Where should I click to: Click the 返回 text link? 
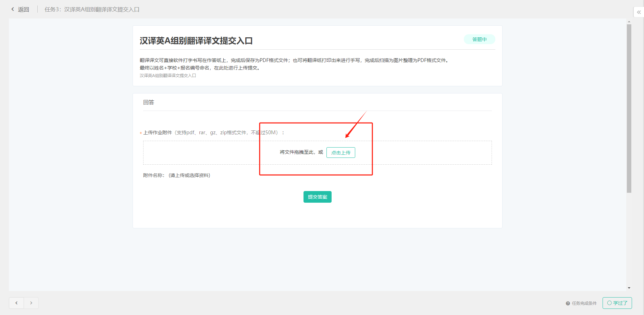click(24, 10)
